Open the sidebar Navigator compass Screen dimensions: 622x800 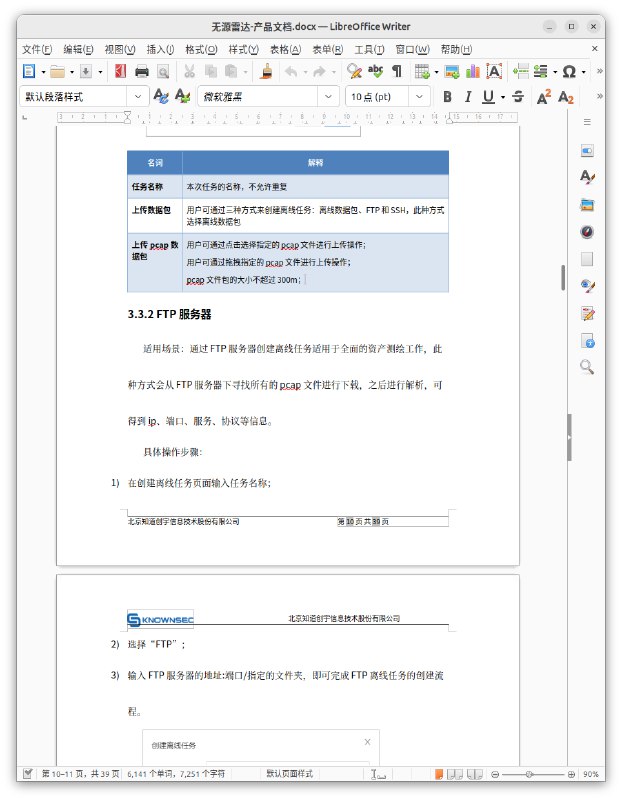coord(587,232)
